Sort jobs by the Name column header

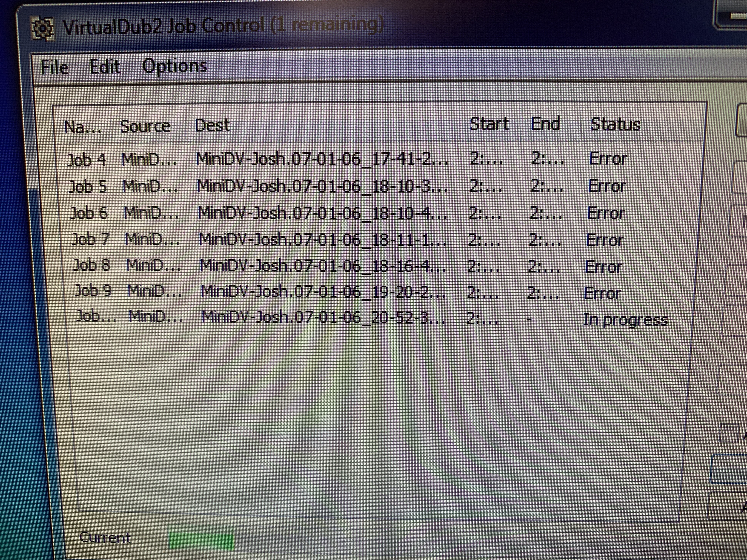tap(83, 127)
